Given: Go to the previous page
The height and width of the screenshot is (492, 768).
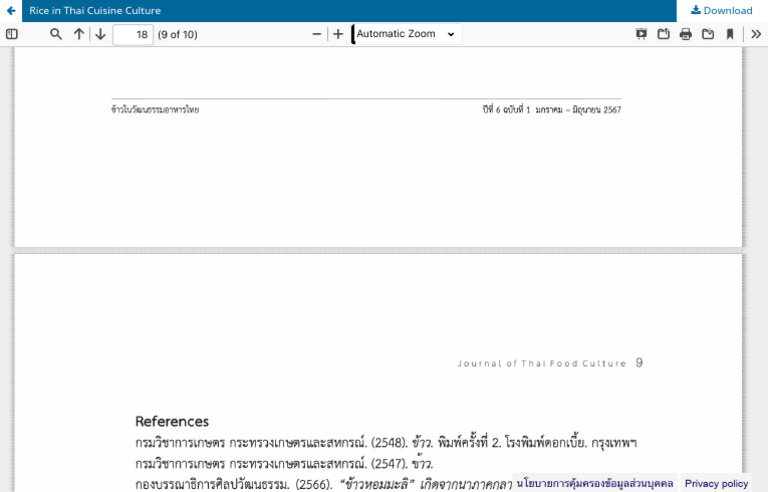Looking at the screenshot, I should [x=78, y=34].
